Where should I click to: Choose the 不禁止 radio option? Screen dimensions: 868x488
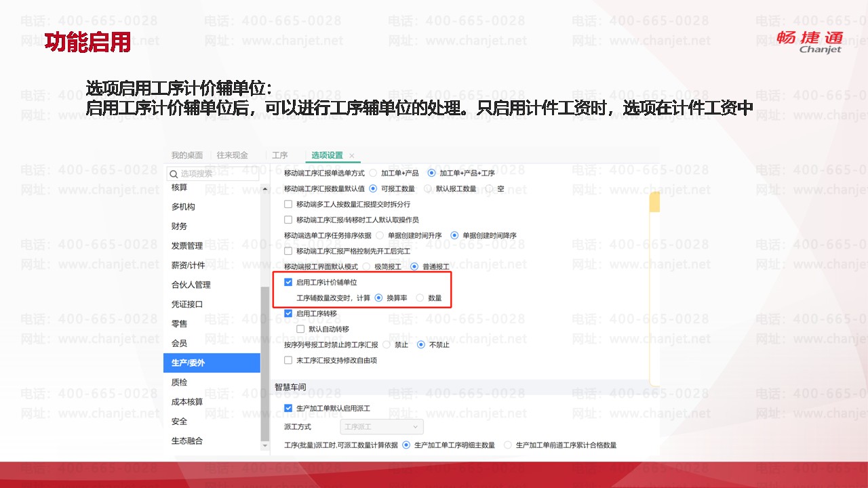click(421, 344)
